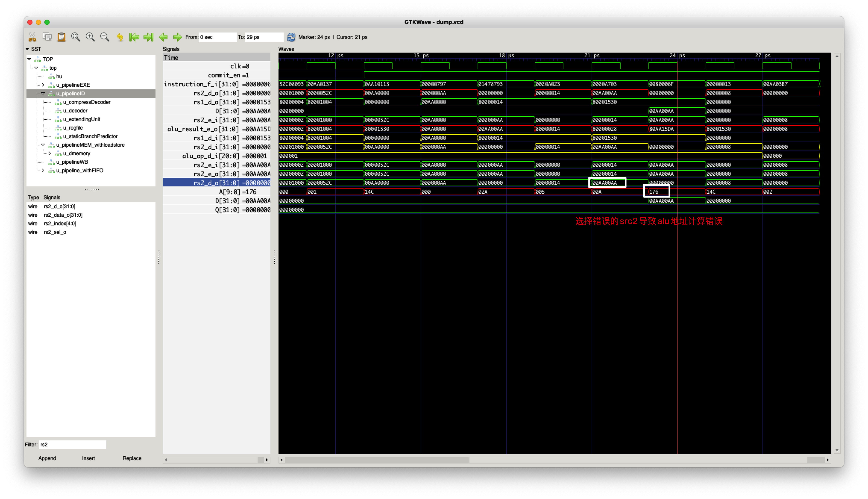Select the instruction_f_i[31:0] signal row
This screenshot has width=868, height=499.
click(216, 84)
